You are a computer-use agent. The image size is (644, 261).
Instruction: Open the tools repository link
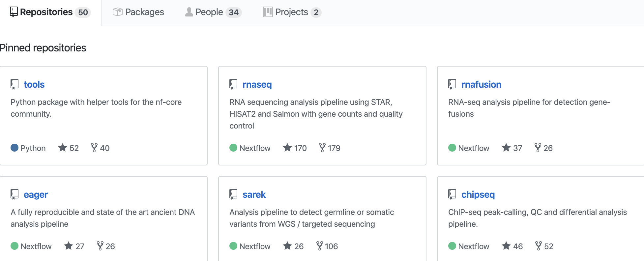point(34,84)
